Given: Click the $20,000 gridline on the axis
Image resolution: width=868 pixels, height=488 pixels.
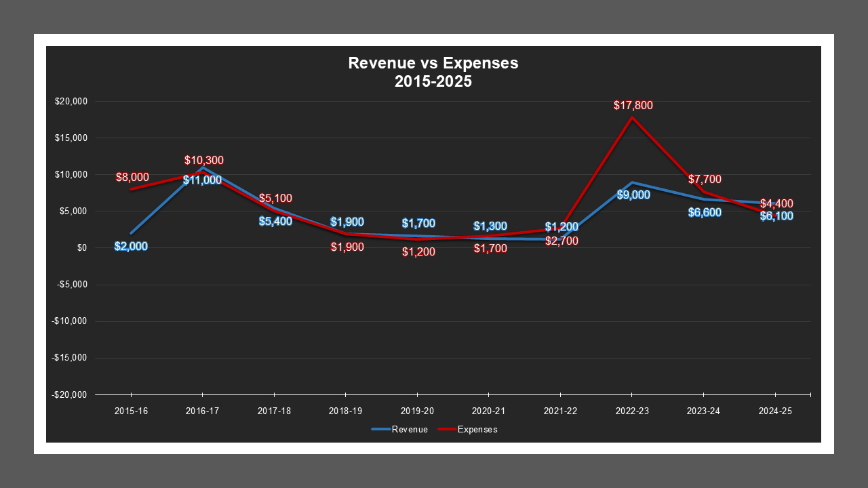Looking at the screenshot, I should point(73,103).
